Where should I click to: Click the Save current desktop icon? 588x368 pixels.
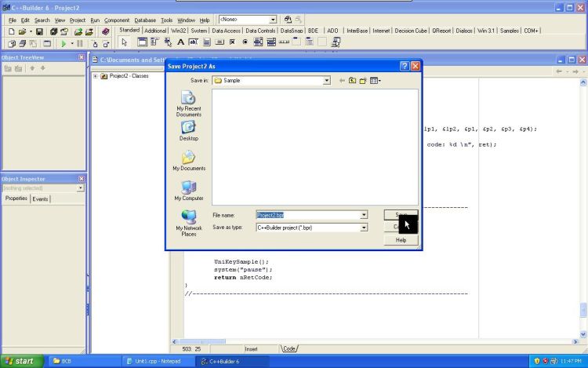pos(288,20)
